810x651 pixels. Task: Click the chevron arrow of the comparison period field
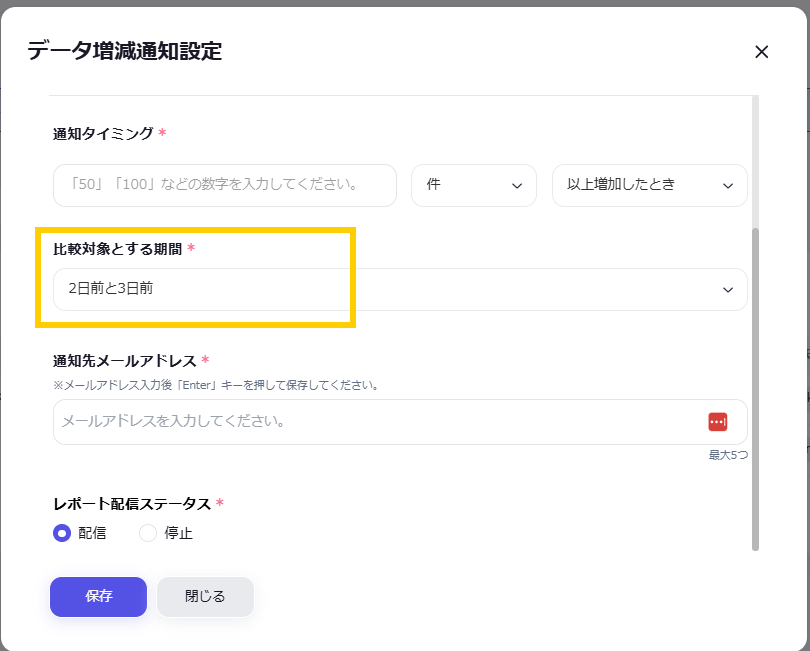coord(727,290)
